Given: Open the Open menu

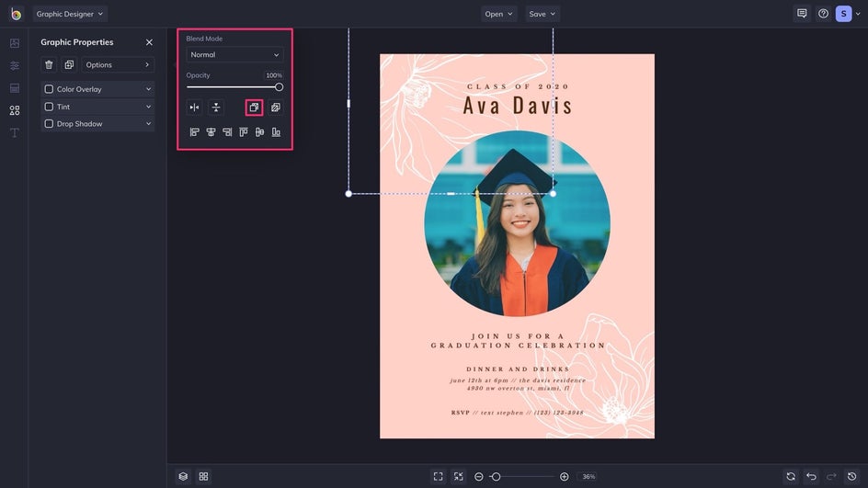Looking at the screenshot, I should pyautogui.click(x=498, y=14).
